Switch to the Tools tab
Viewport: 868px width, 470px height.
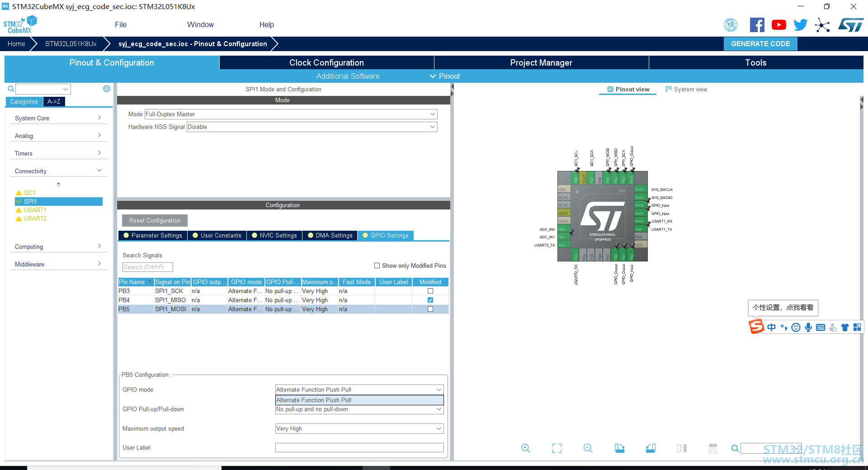pyautogui.click(x=756, y=62)
